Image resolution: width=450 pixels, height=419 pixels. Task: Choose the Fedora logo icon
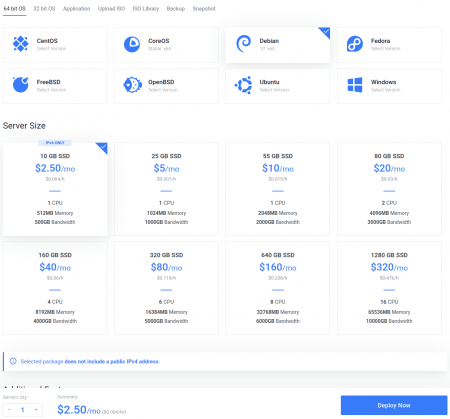click(x=355, y=44)
